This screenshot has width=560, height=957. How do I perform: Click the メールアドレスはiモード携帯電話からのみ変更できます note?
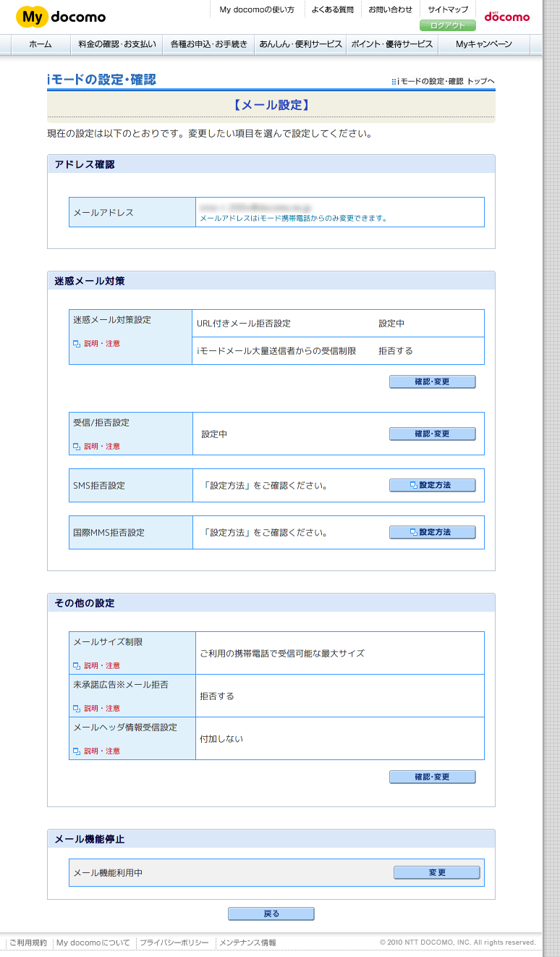point(293,219)
